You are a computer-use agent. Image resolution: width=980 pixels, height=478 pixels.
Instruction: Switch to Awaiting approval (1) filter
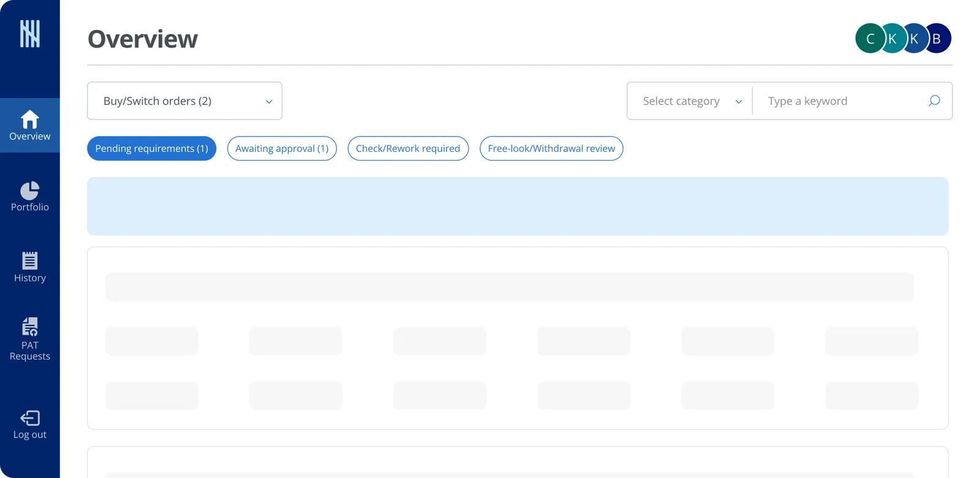pos(282,148)
